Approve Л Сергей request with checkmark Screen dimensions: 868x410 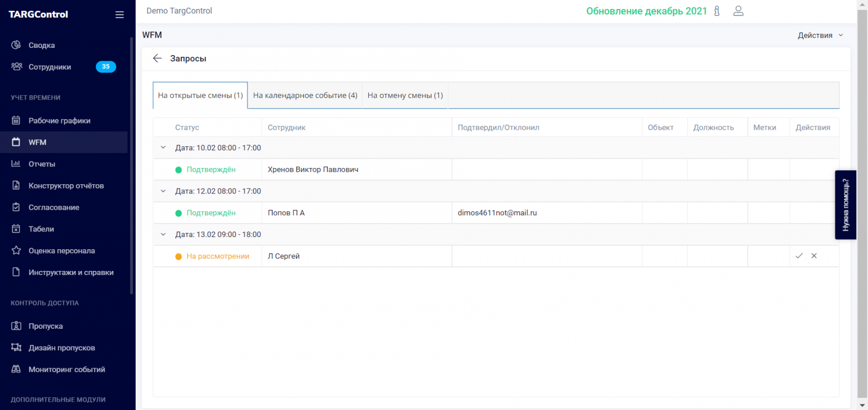[799, 256]
